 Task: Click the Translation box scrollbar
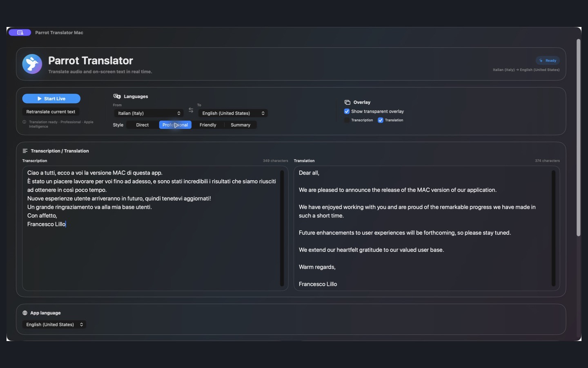553,228
